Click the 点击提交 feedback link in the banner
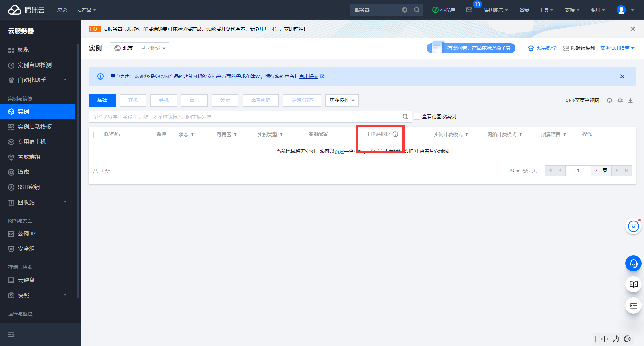The width and height of the screenshot is (644, 346). (309, 76)
